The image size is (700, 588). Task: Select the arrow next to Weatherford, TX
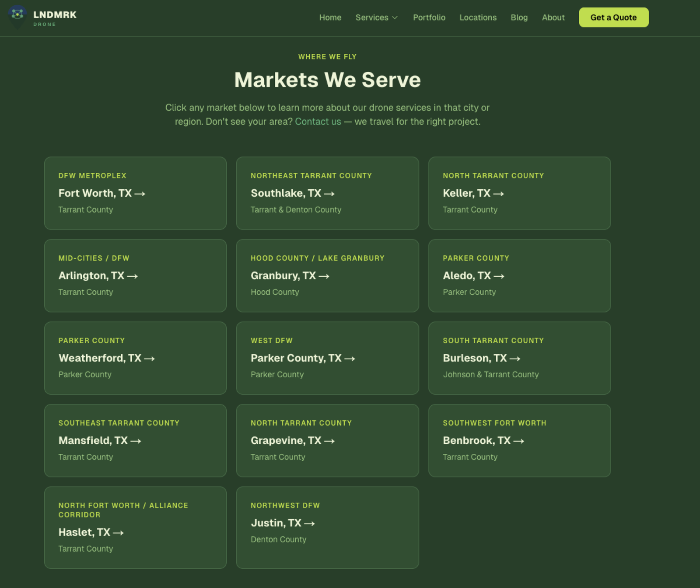149,358
